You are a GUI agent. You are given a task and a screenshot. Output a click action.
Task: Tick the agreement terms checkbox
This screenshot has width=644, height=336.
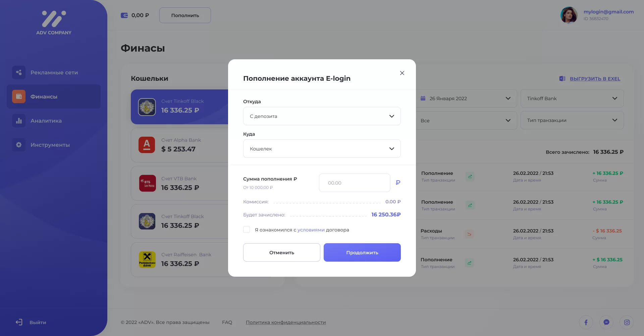coord(247,229)
